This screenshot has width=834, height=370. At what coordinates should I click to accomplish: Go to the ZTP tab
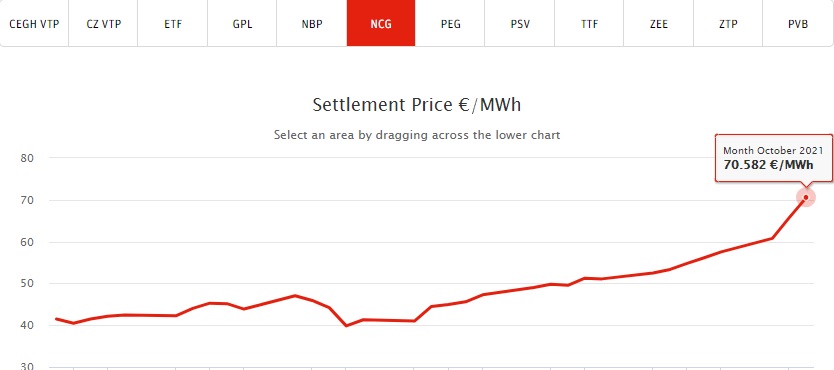click(x=728, y=23)
